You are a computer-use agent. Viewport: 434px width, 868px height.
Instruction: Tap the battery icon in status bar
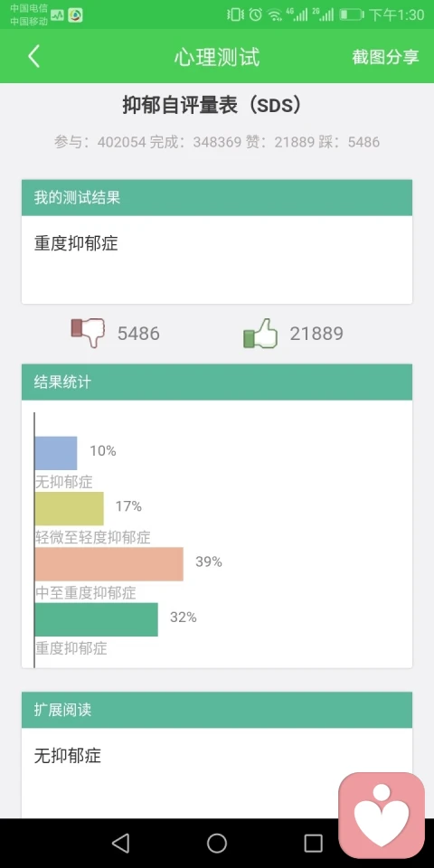351,15
